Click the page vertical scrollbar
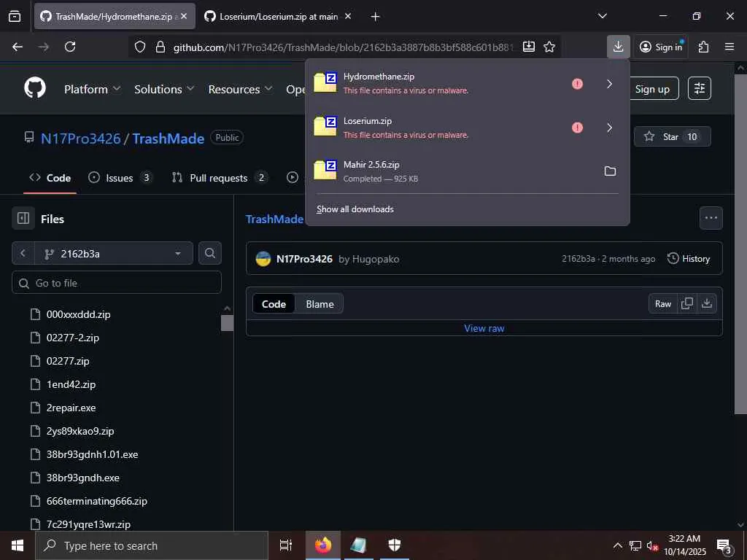The image size is (747, 560). point(740,243)
